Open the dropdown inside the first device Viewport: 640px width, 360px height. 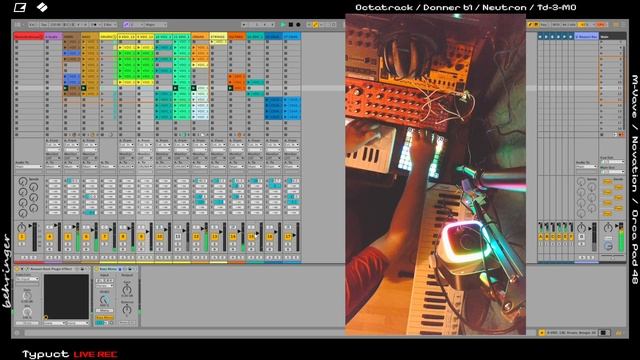click(27, 279)
